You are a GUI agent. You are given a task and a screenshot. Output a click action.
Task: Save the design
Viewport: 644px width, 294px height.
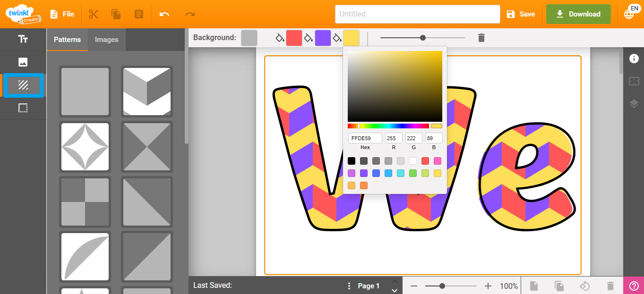[x=521, y=14]
